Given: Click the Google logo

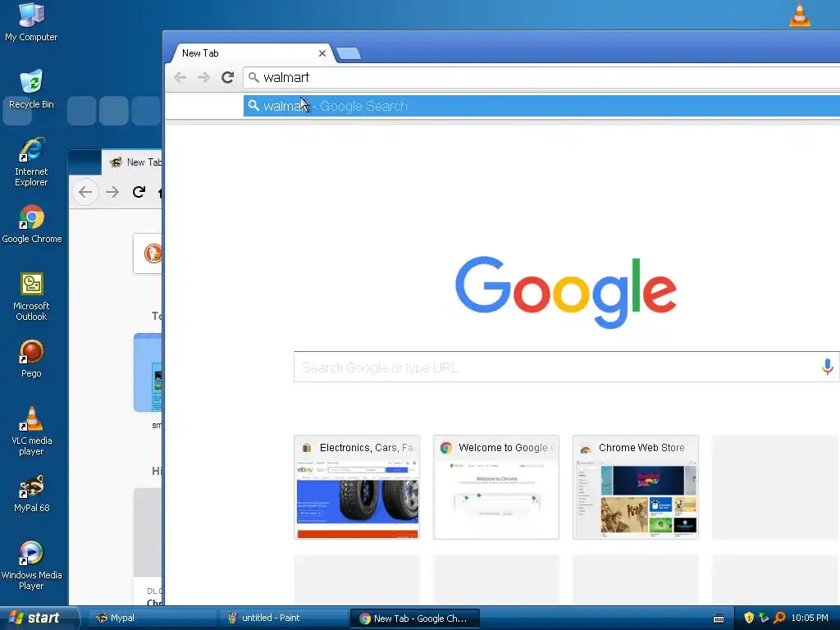Looking at the screenshot, I should [566, 292].
